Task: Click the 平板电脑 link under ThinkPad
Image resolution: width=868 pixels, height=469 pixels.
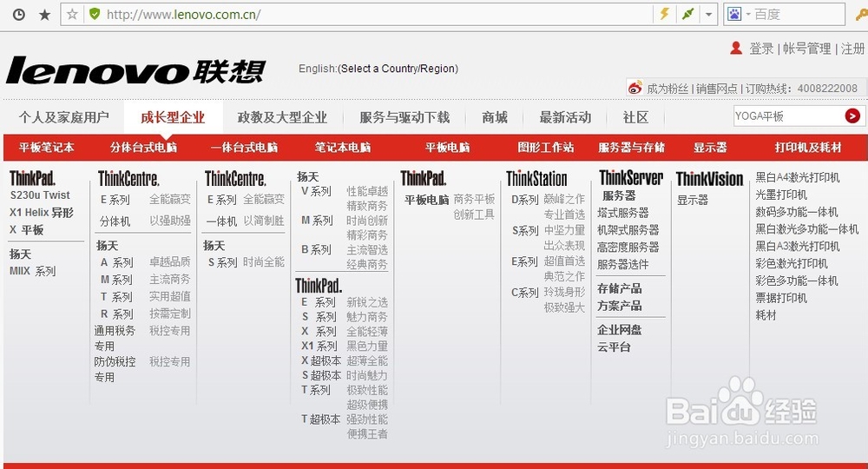Action: [426, 200]
